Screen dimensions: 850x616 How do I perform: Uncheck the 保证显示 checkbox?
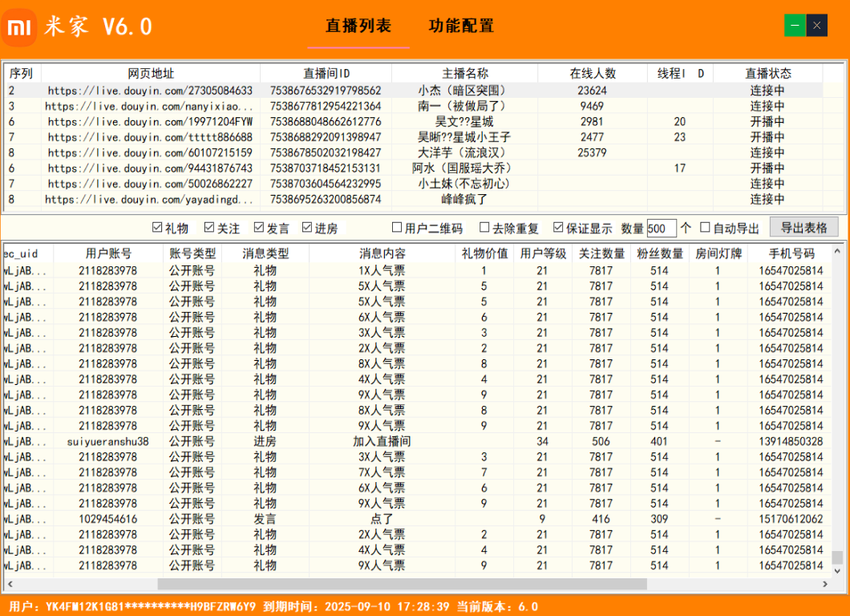558,228
